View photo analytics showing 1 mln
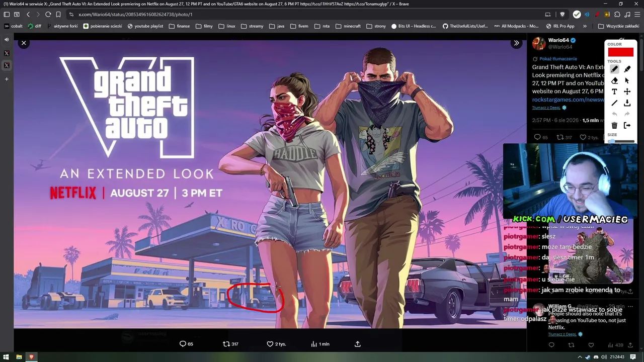The width and height of the screenshot is (644, 362). click(320, 344)
